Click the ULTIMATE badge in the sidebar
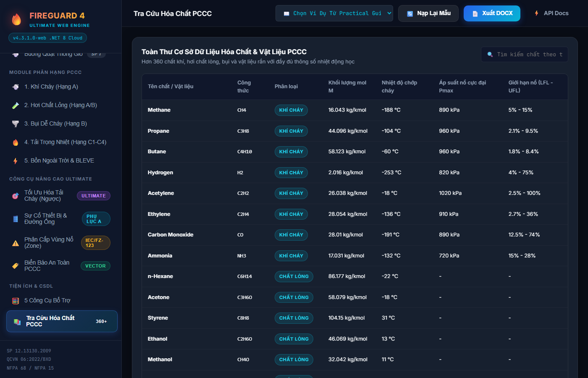Viewport: 588px width, 378px height. coord(94,196)
